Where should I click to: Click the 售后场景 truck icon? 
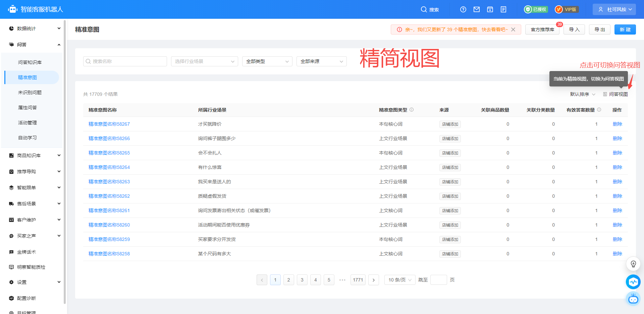click(11, 204)
